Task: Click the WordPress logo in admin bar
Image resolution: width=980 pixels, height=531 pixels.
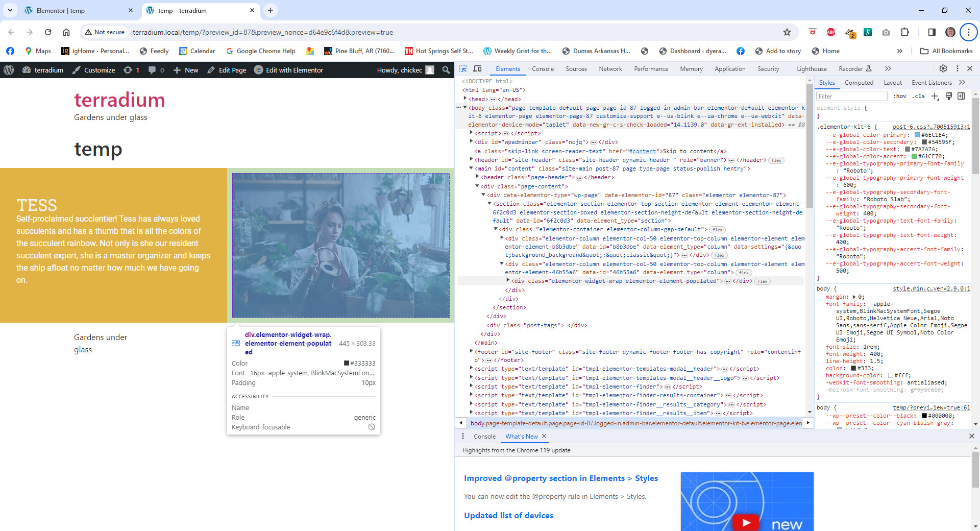Action: point(9,70)
